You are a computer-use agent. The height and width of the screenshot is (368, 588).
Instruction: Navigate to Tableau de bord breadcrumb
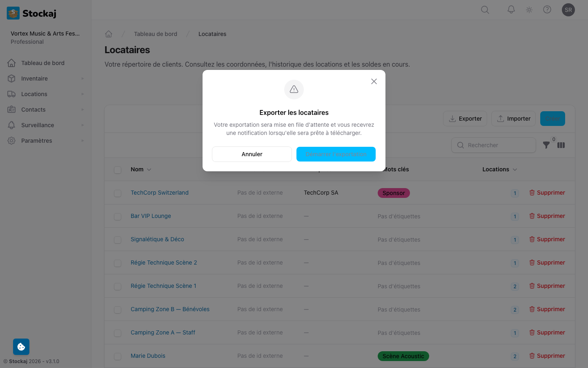point(156,34)
